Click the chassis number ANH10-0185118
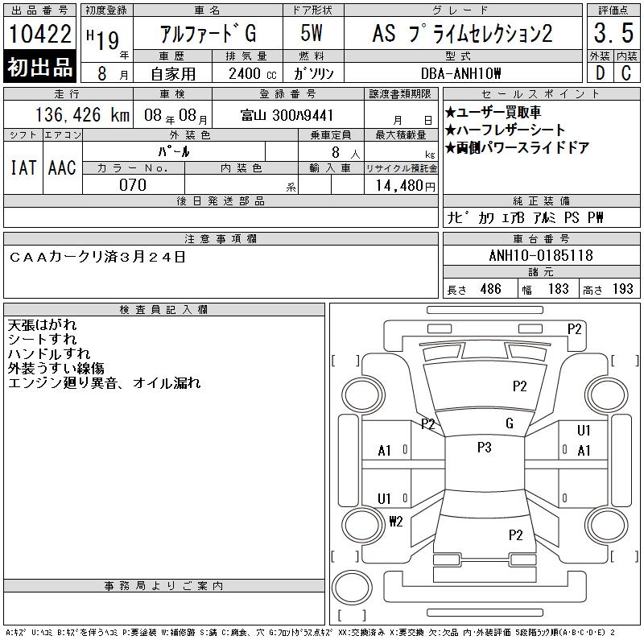This screenshot has height=644, width=644. (541, 256)
